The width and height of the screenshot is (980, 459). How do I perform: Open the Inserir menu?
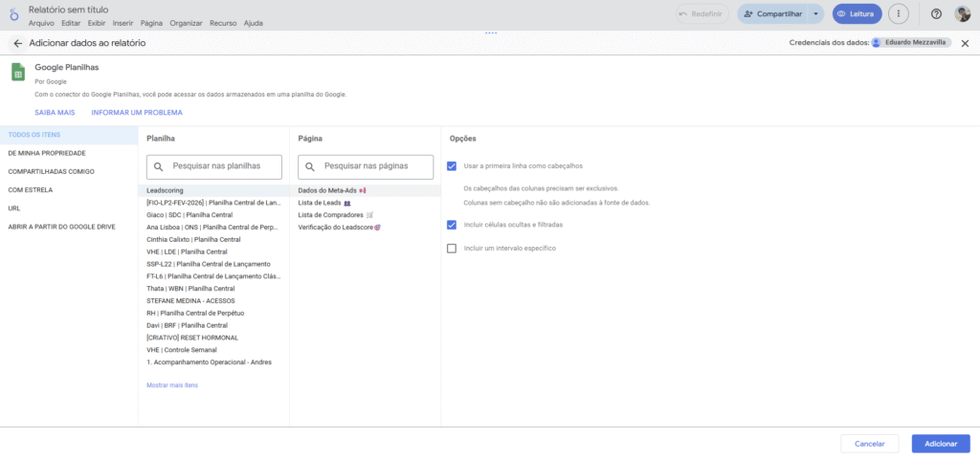[122, 23]
